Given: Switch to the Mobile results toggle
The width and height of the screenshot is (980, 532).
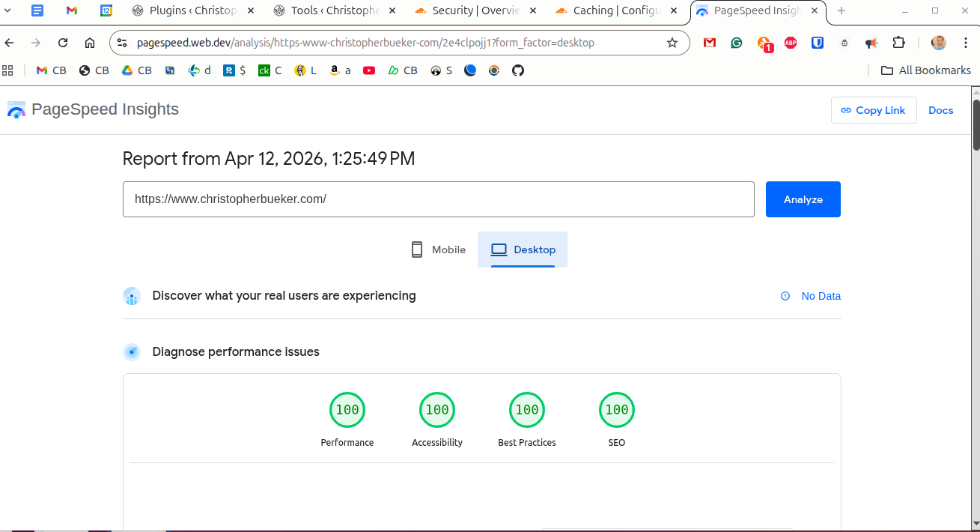Looking at the screenshot, I should (437, 249).
